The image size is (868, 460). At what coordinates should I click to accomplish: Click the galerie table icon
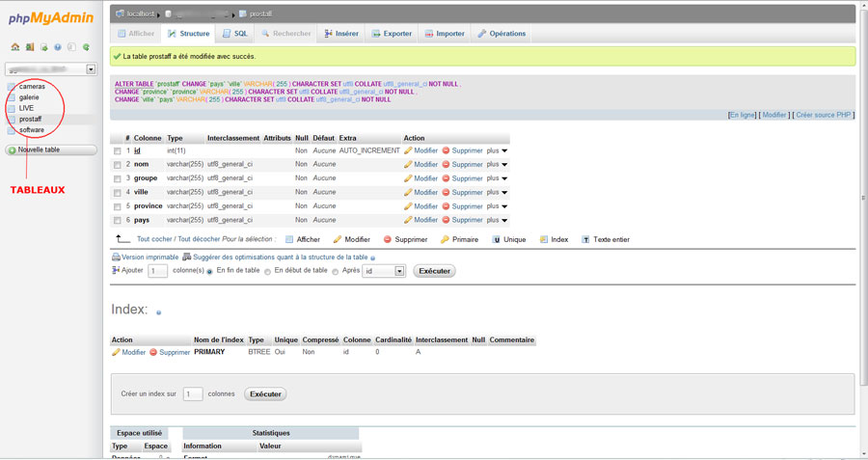(x=11, y=97)
